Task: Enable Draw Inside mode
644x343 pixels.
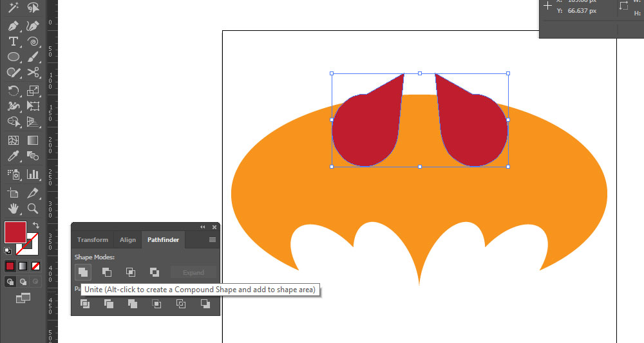Action: point(35,281)
